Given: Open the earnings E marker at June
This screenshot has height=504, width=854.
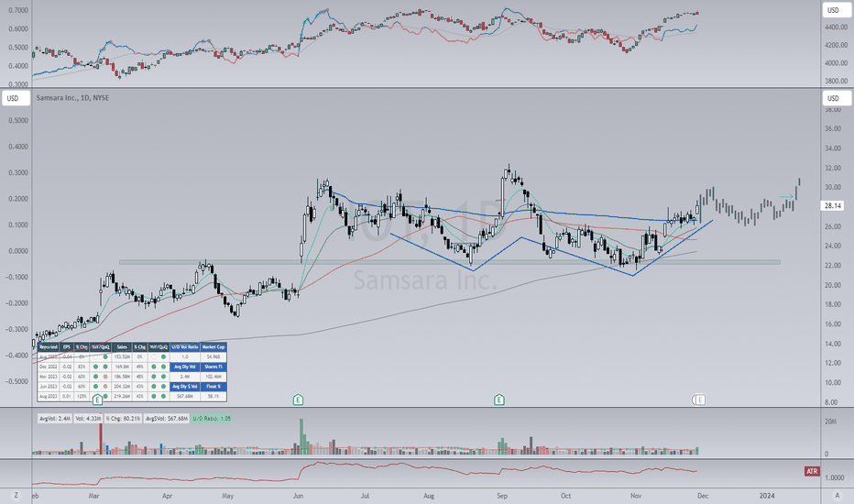Looking at the screenshot, I should [298, 400].
